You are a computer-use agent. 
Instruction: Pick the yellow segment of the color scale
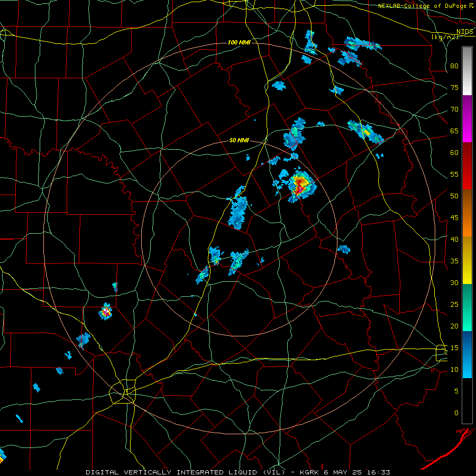pyautogui.click(x=467, y=260)
